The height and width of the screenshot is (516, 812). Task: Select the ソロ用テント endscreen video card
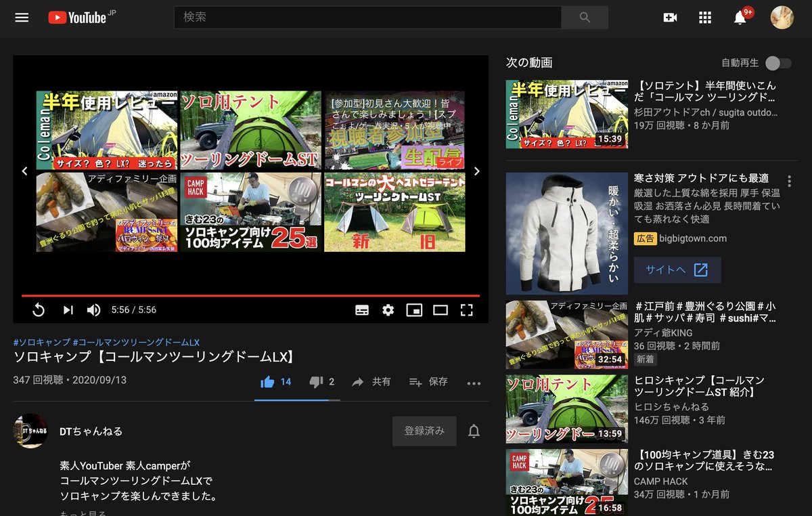coord(250,130)
